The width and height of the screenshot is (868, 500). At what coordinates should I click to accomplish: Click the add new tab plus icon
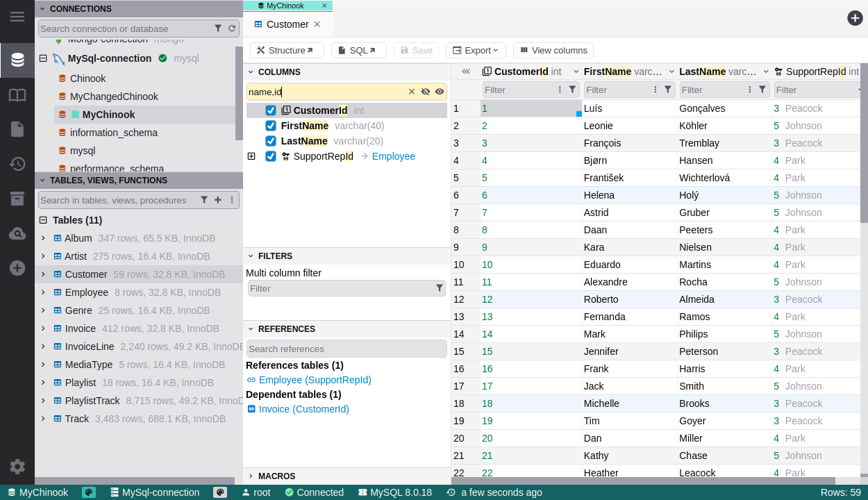pos(855,18)
